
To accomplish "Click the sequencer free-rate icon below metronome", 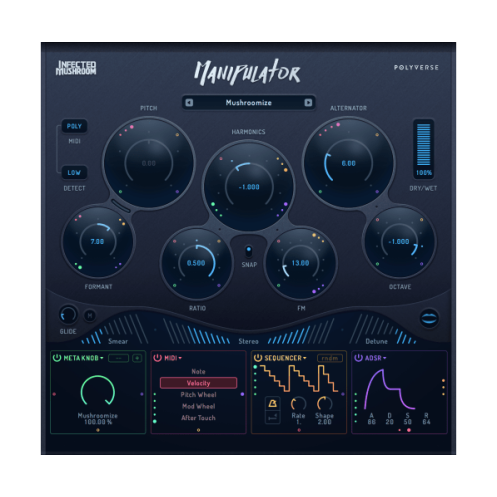I will [272, 417].
